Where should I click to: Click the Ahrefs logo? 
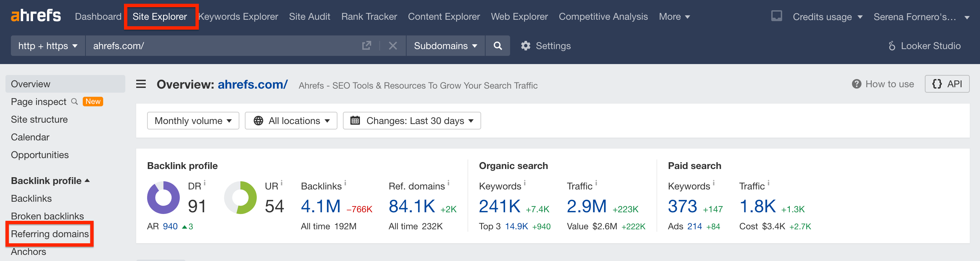pyautogui.click(x=36, y=16)
